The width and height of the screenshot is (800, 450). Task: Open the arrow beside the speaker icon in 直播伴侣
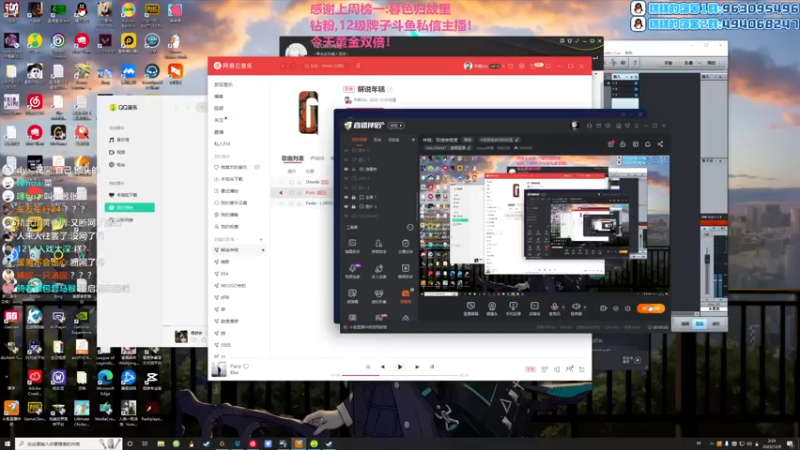585,307
